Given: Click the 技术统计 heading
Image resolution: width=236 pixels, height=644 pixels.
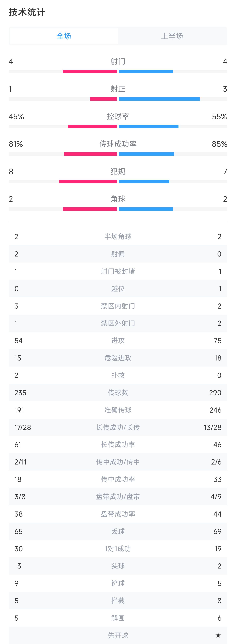Looking at the screenshot, I should click(x=27, y=12).
